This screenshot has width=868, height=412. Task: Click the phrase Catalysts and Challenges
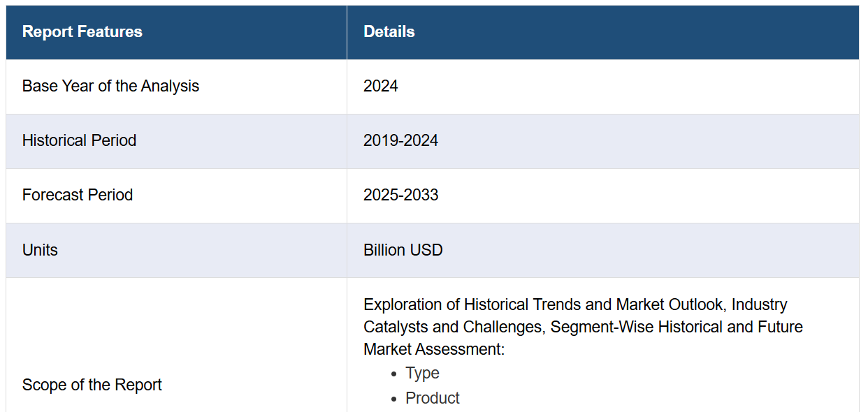454,328
